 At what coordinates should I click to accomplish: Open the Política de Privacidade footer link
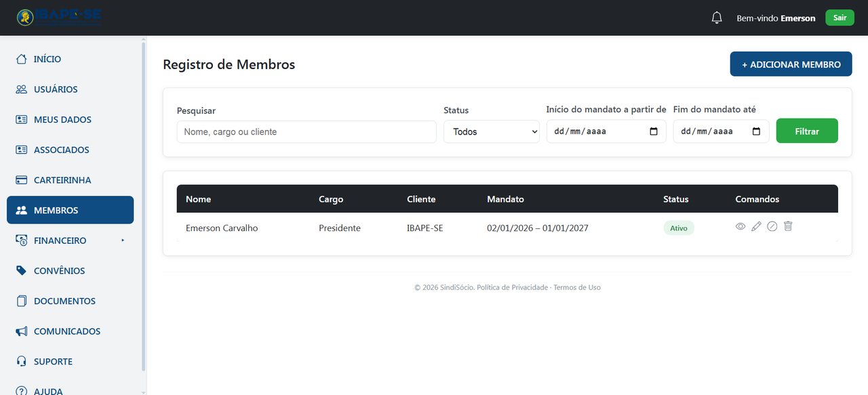[512, 287]
